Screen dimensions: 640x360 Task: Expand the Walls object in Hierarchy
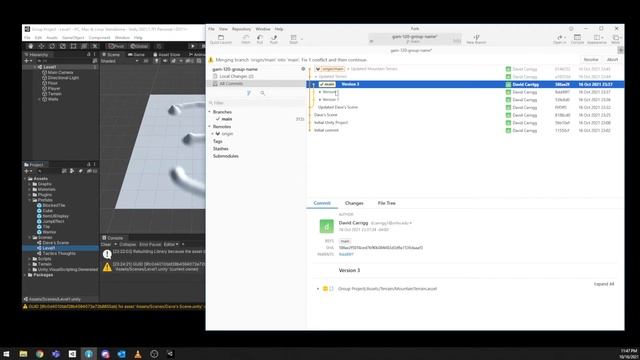40,99
